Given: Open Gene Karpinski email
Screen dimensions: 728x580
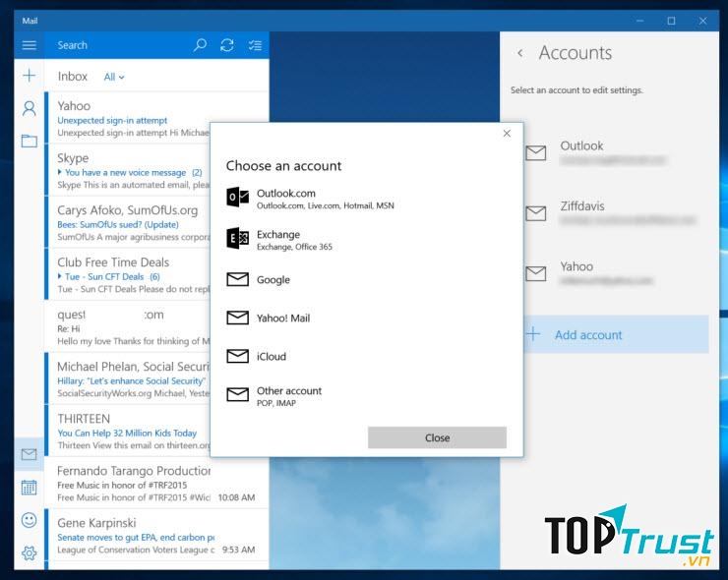Looking at the screenshot, I should tap(156, 536).
